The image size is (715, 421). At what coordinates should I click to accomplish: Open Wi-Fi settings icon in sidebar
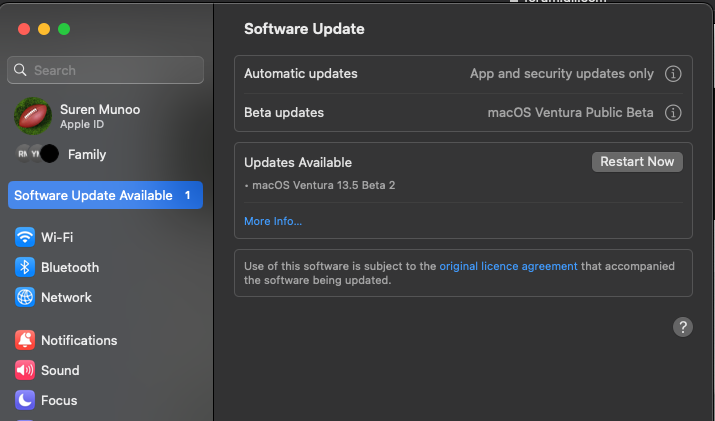[x=25, y=237]
